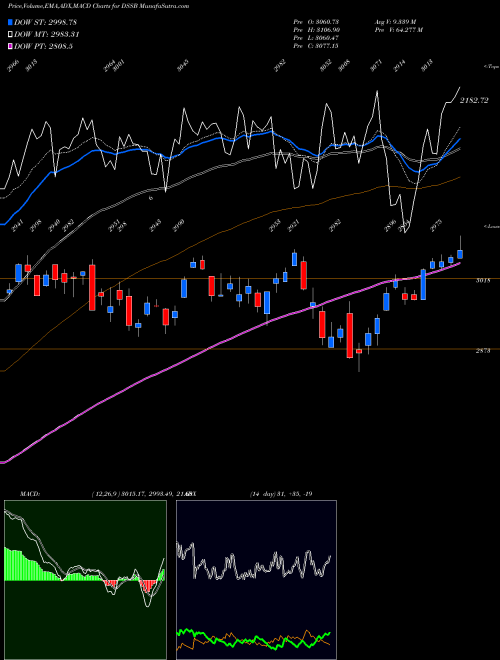Click the 3045 top value label
Screen dimensions: 500x660
click(x=182, y=66)
